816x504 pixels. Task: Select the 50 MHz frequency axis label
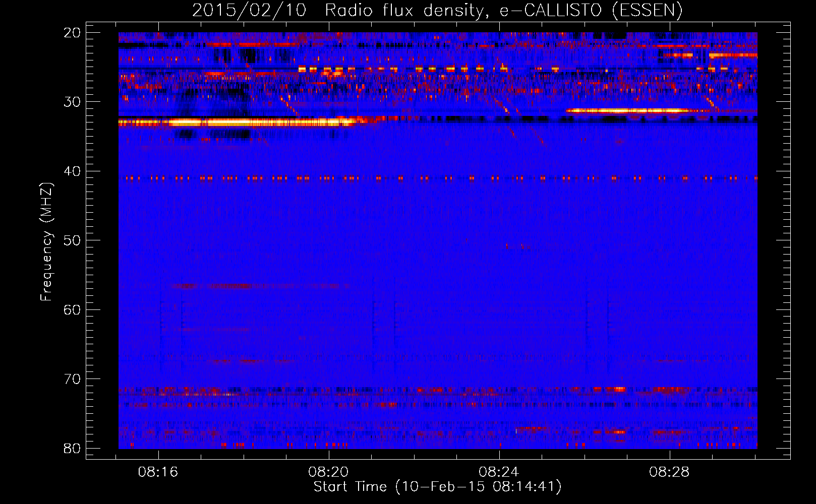(x=72, y=240)
